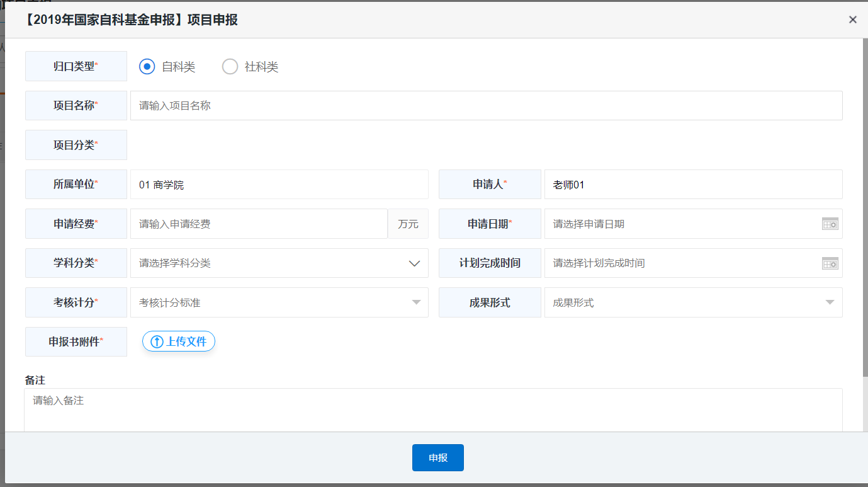Click the upload arrow icon in 上传文件

[x=157, y=342]
